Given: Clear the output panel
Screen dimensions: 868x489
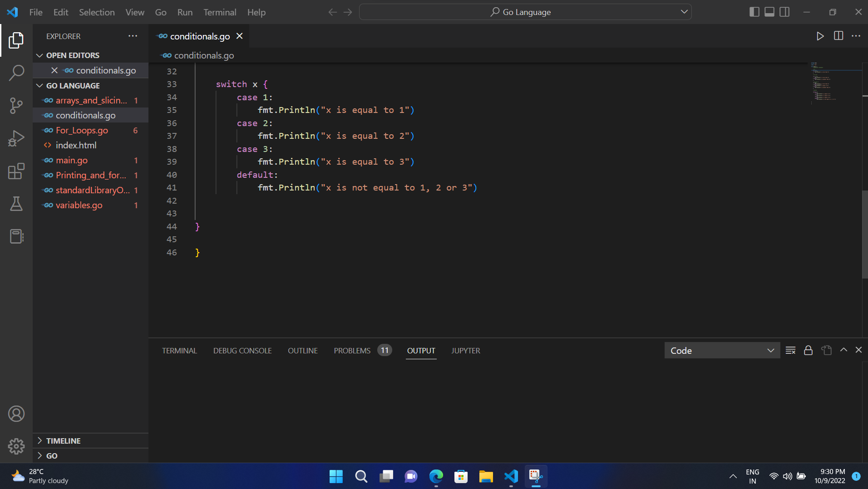Looking at the screenshot, I should point(790,350).
